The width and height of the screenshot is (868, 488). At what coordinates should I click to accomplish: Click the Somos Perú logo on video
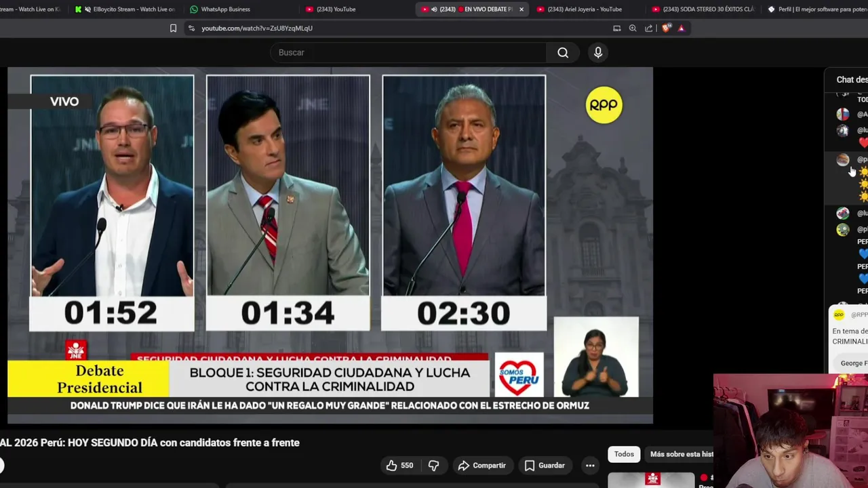(519, 374)
